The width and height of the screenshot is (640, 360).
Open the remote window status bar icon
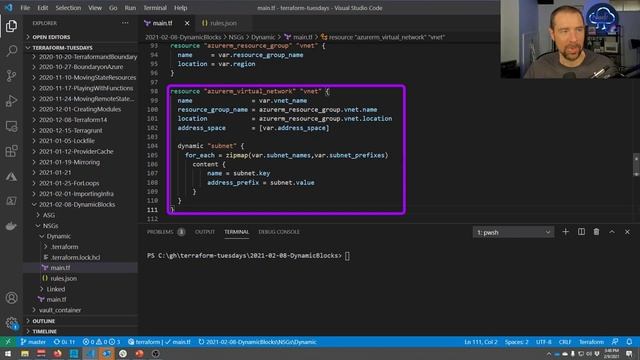pos(8,342)
